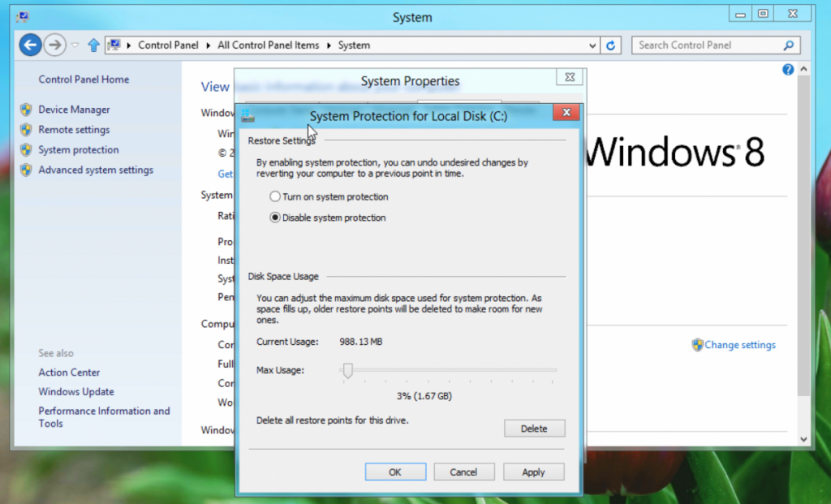
Task: Click the Change settings link
Action: pyautogui.click(x=740, y=345)
